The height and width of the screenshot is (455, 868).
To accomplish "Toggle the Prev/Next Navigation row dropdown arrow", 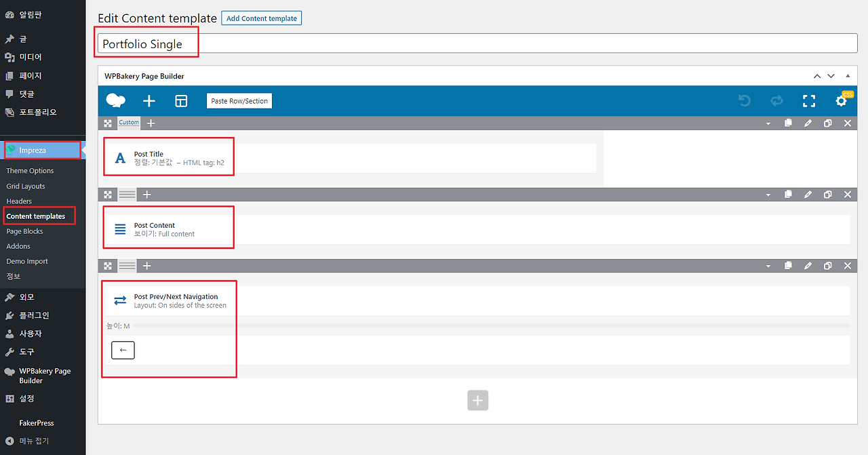I will click(768, 266).
